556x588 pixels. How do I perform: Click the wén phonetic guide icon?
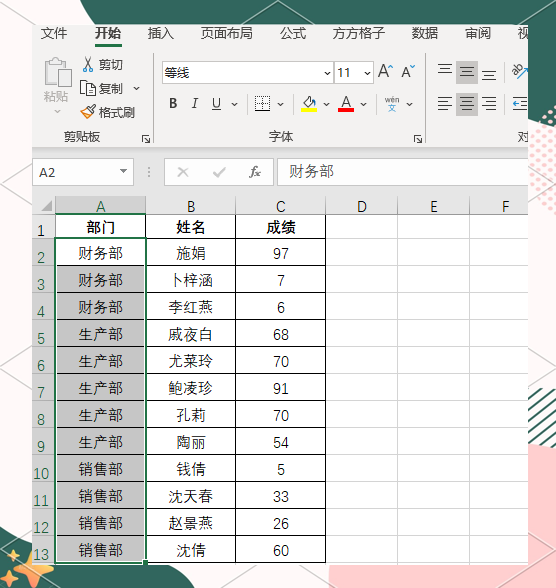[392, 104]
